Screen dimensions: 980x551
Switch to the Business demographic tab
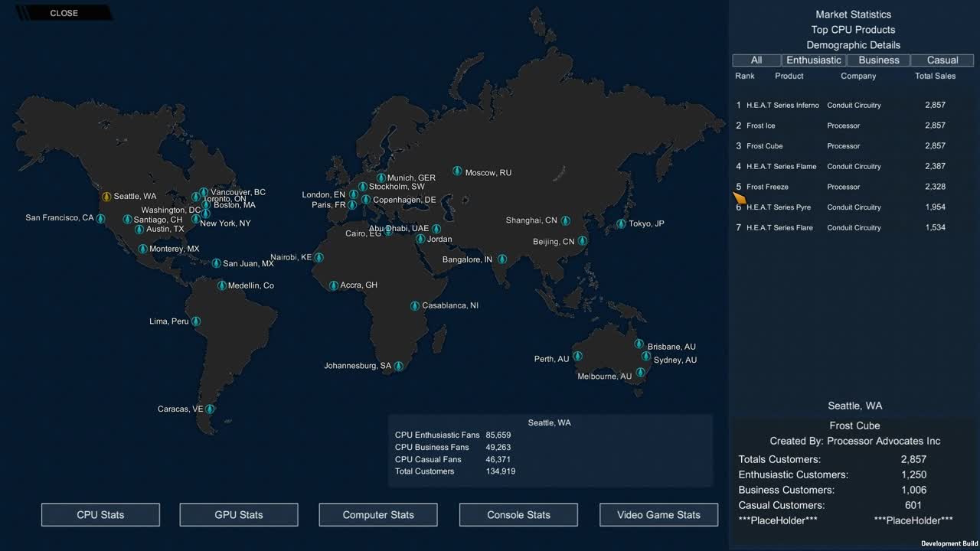pos(878,60)
